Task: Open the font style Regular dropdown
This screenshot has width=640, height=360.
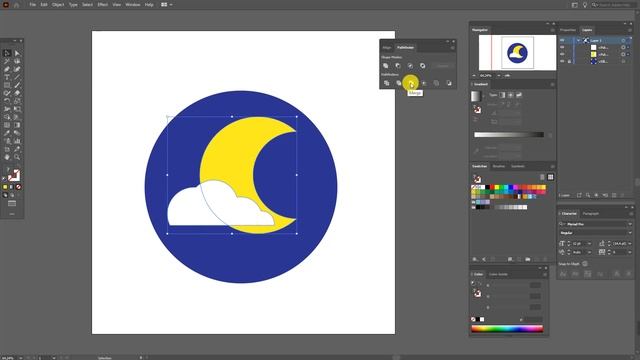Action: (x=630, y=233)
